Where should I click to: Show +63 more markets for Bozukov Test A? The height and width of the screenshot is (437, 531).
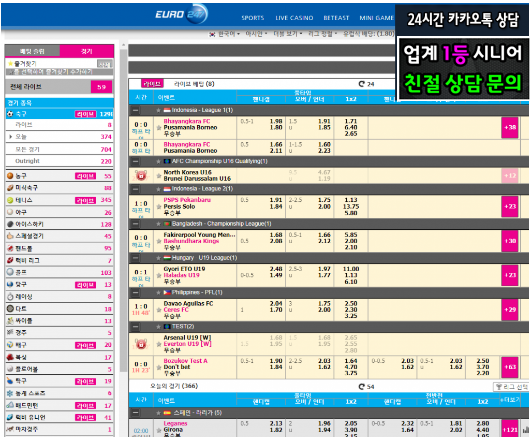(x=510, y=367)
